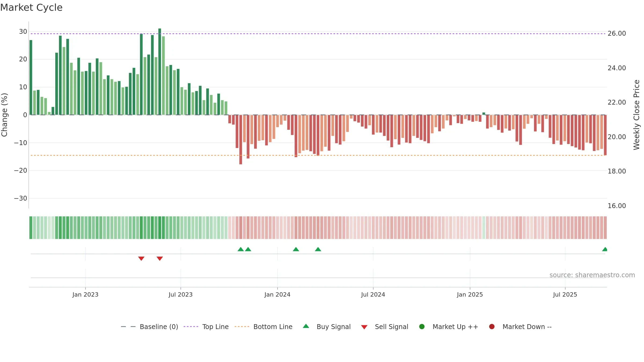644x362 pixels.
Task: Click the 16.00 price axis label
Action: click(x=617, y=206)
